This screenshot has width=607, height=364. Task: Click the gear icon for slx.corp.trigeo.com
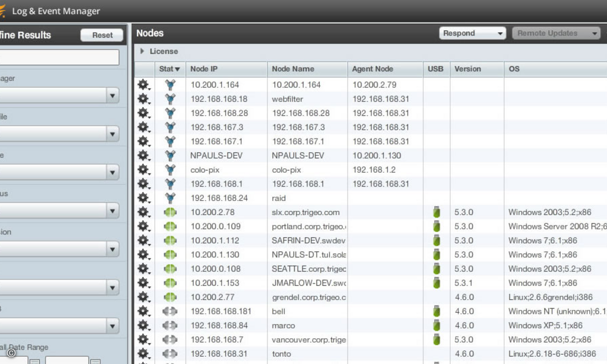click(x=144, y=212)
